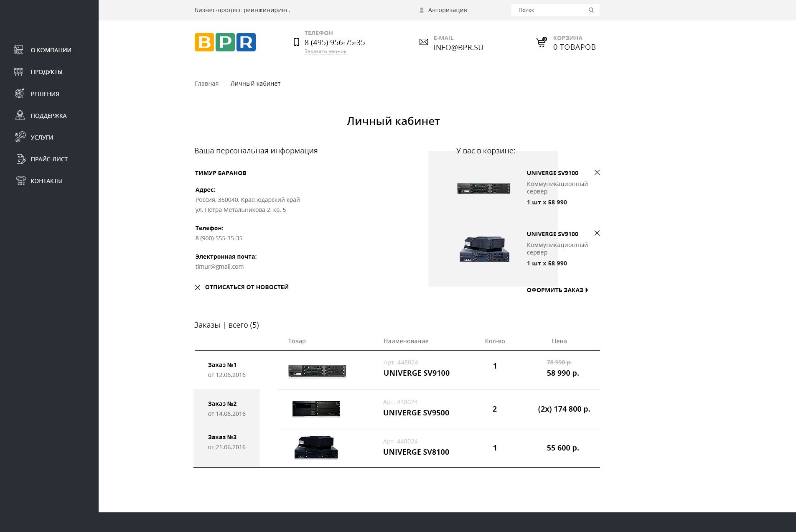Click the Цена column header
Image resolution: width=796 pixels, height=532 pixels.
[559, 341]
